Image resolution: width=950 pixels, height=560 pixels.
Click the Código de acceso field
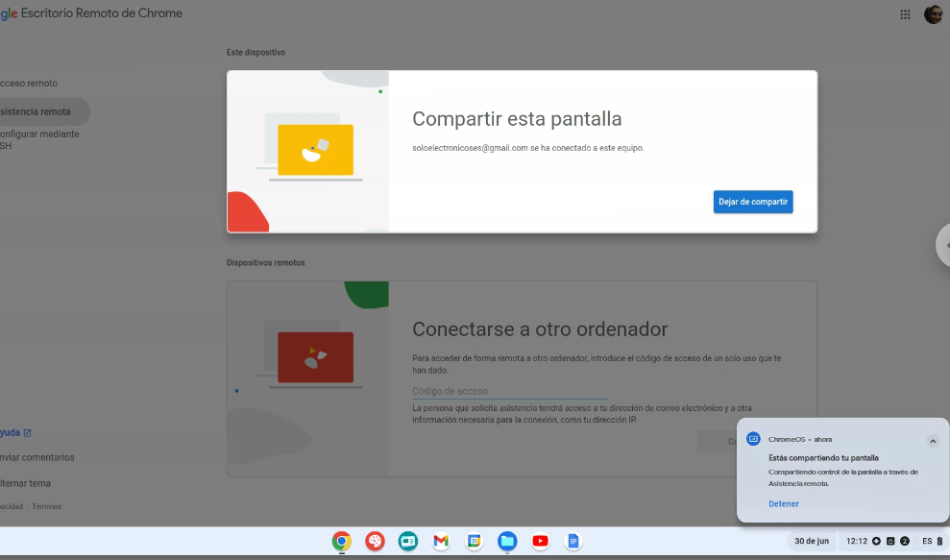(x=509, y=391)
